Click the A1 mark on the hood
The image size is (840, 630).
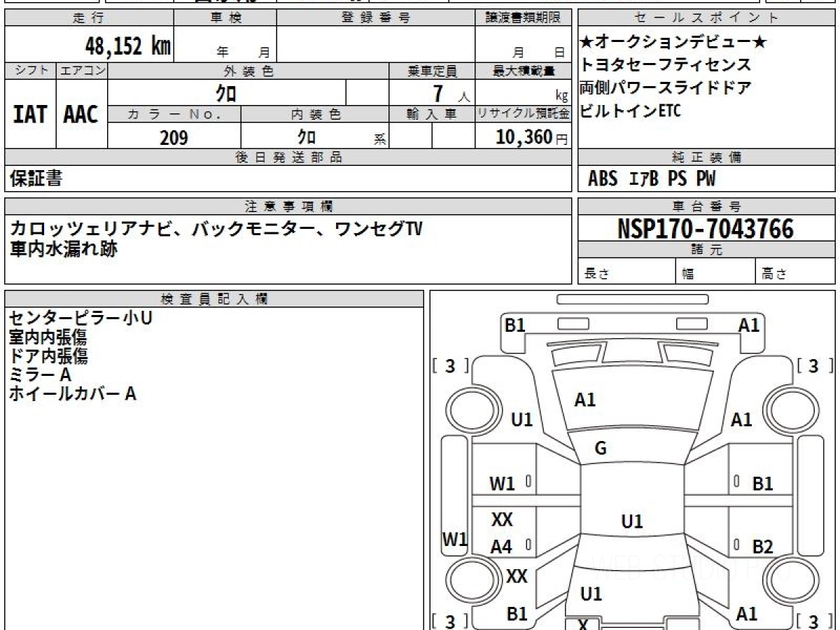pos(585,400)
